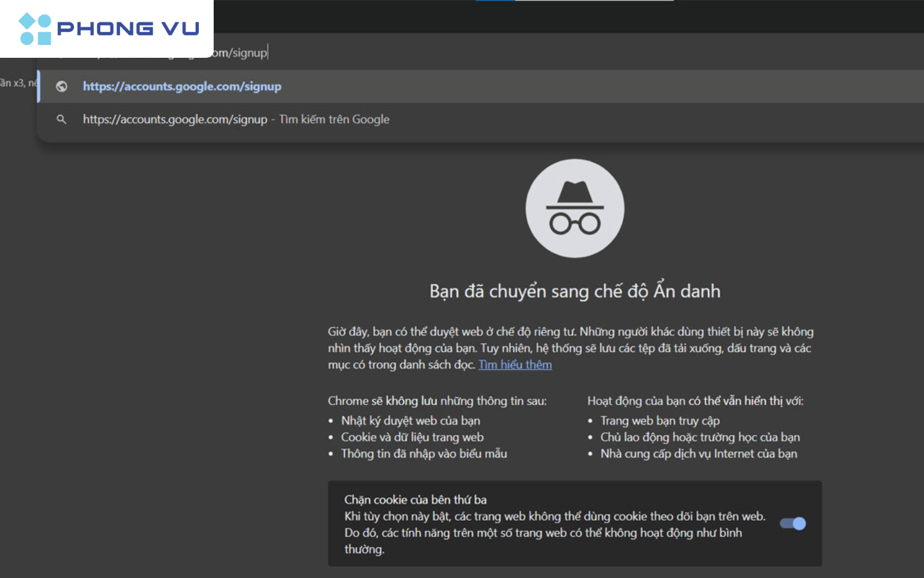Click the globe icon beside the URL suggestion
This screenshot has width=924, height=578.
point(62,86)
